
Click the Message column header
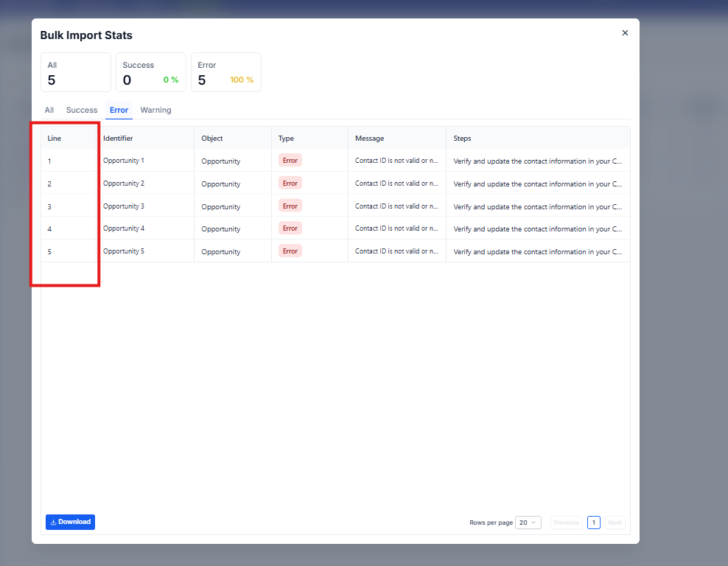coord(369,139)
